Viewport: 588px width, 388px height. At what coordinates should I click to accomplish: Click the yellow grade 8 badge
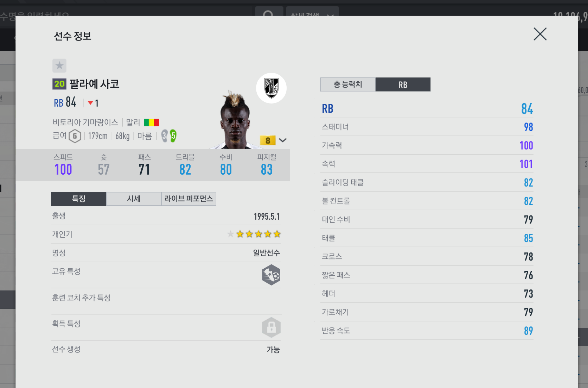click(x=268, y=140)
